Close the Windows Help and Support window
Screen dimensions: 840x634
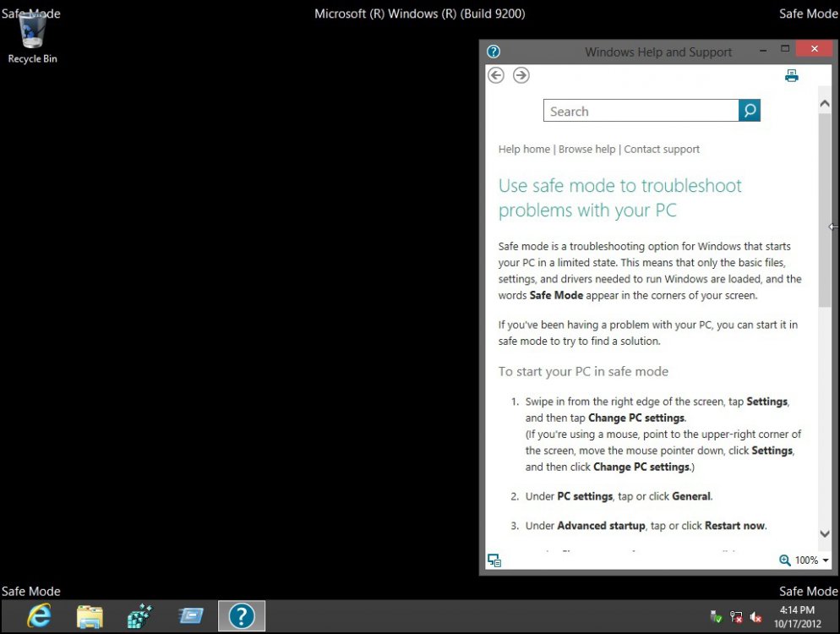point(815,49)
